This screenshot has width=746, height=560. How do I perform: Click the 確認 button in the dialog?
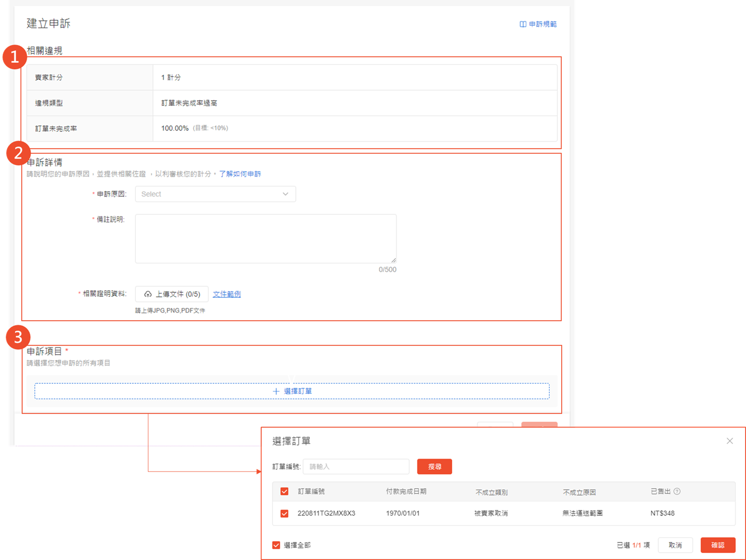pyautogui.click(x=718, y=545)
